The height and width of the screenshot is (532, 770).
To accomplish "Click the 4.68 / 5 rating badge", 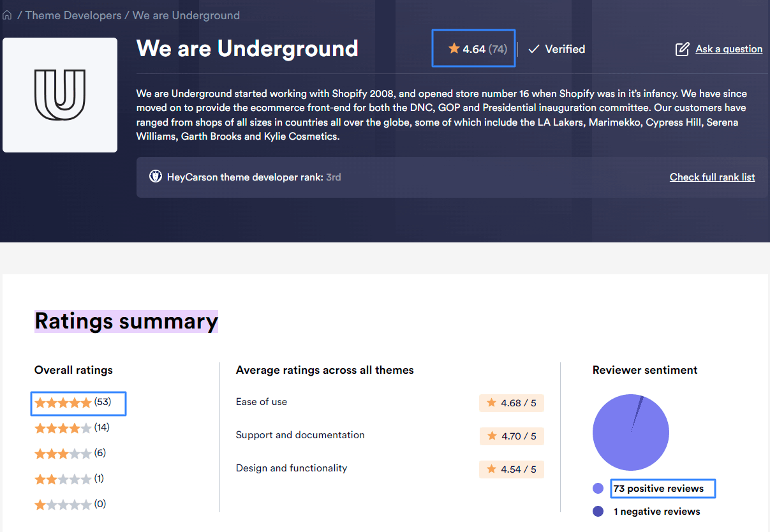I will 512,403.
